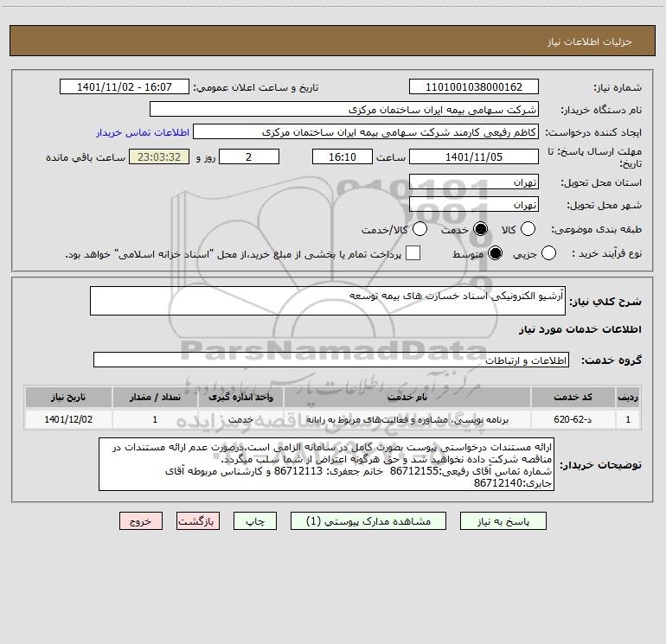Click the ایجاد کننده درخواست field
666x644 pixels.
tap(366, 132)
